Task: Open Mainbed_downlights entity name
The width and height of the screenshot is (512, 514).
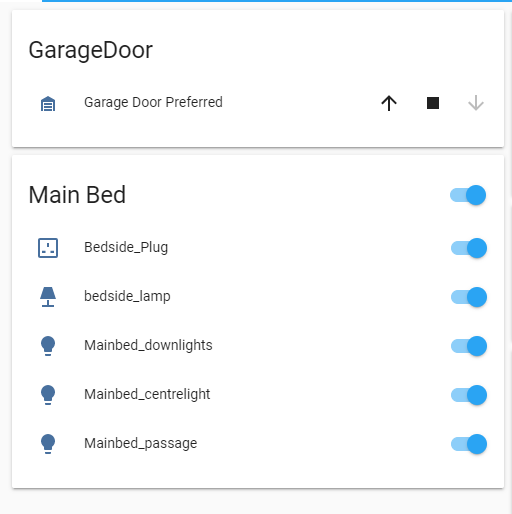Action: (148, 345)
